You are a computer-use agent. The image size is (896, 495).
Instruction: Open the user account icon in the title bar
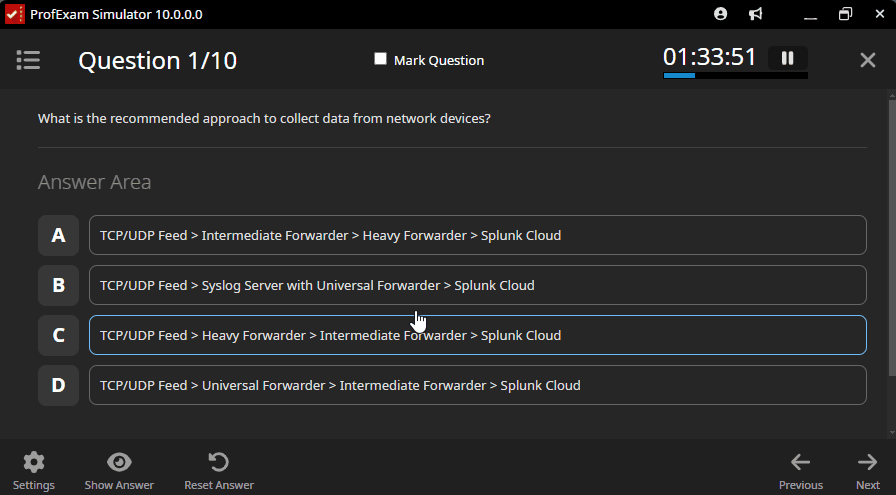pos(721,14)
